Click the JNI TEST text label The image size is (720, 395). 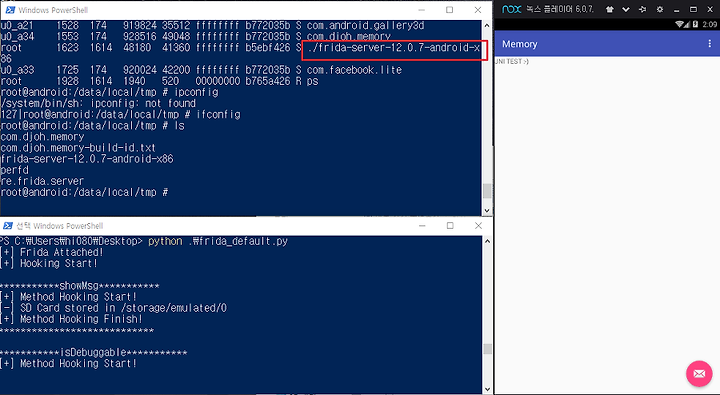point(512,62)
